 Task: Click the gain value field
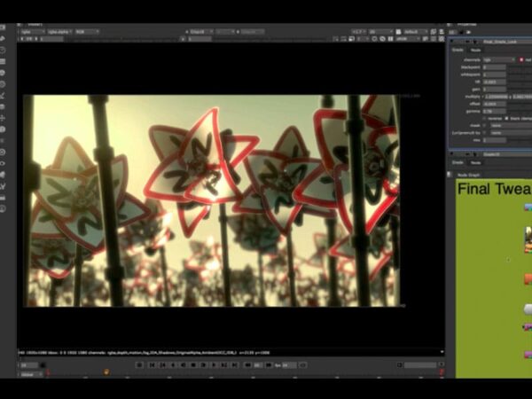(x=495, y=90)
